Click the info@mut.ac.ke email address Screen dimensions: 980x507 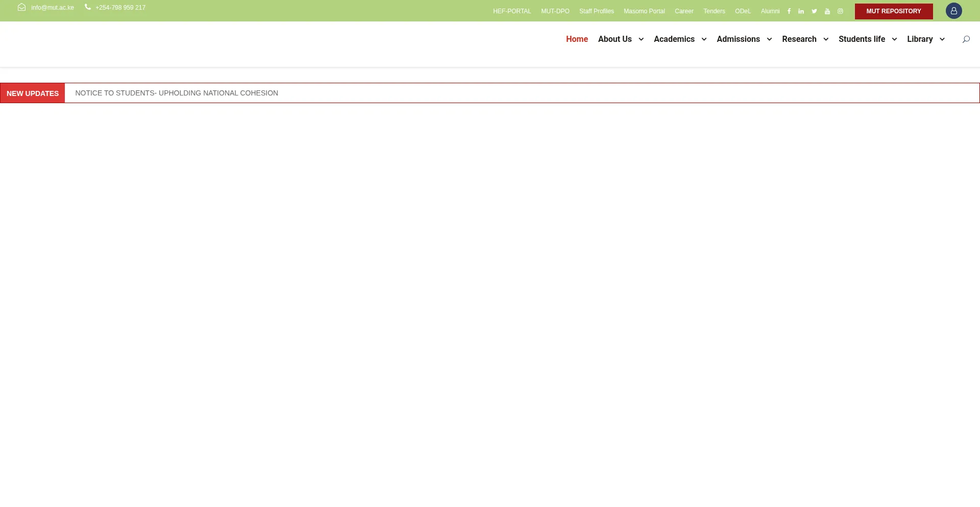pyautogui.click(x=53, y=8)
